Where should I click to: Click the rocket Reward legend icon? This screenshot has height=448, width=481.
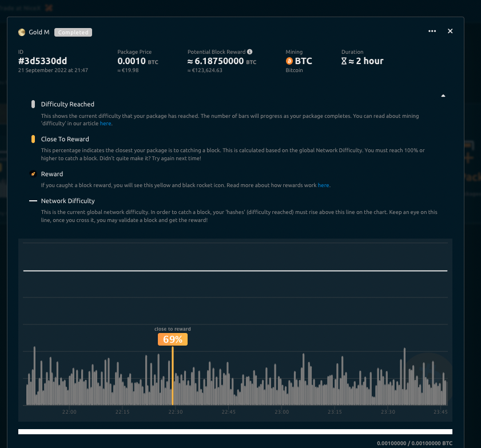click(33, 174)
